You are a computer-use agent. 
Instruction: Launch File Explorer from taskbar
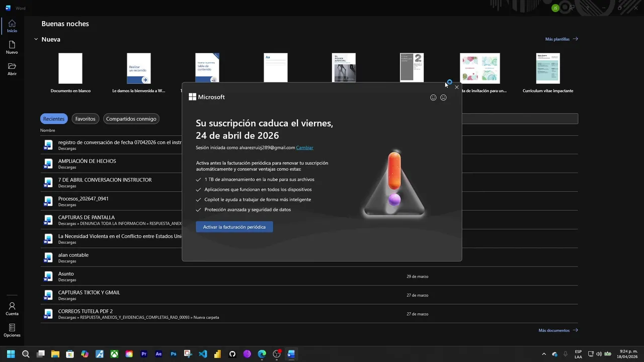(x=55, y=354)
